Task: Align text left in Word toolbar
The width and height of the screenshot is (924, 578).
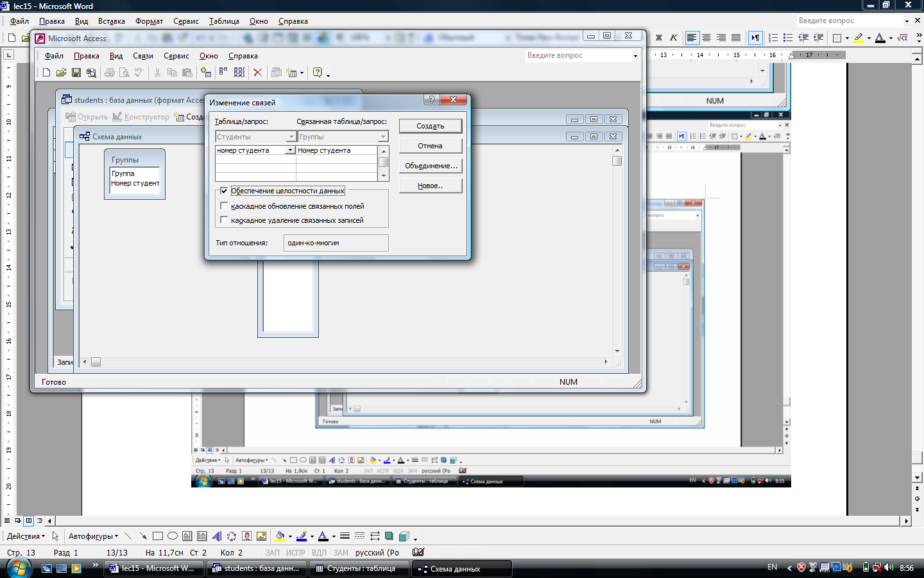Action: [x=692, y=38]
